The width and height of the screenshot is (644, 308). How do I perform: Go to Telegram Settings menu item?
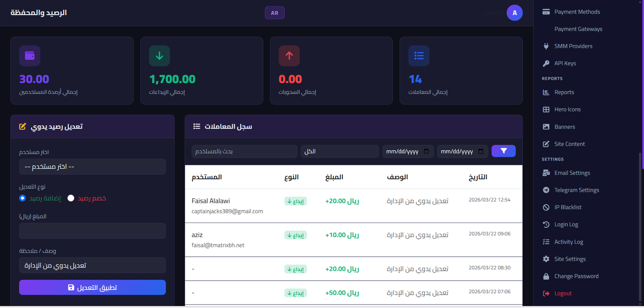[x=576, y=190]
